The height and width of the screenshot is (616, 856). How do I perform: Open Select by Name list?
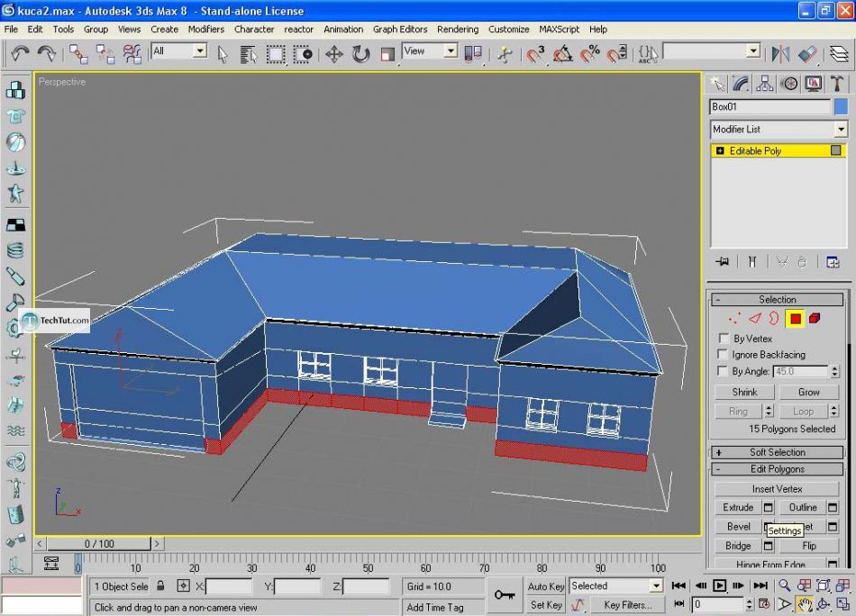[249, 54]
